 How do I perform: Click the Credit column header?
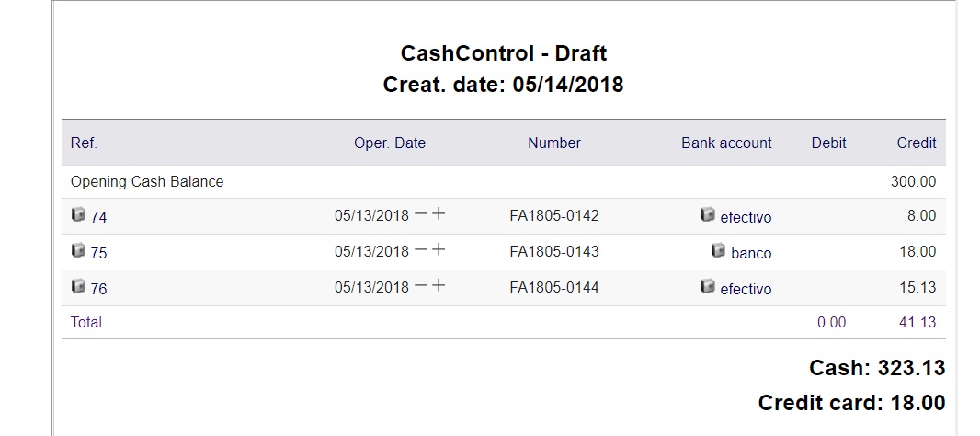[917, 143]
